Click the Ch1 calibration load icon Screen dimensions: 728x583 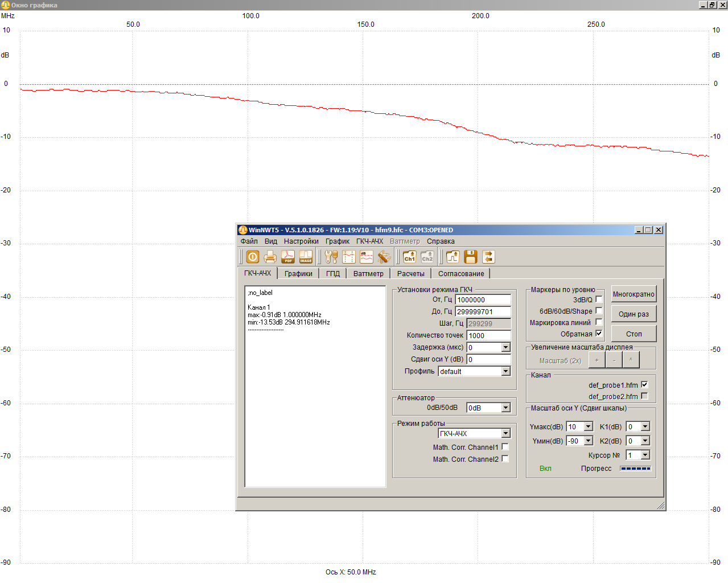click(409, 257)
